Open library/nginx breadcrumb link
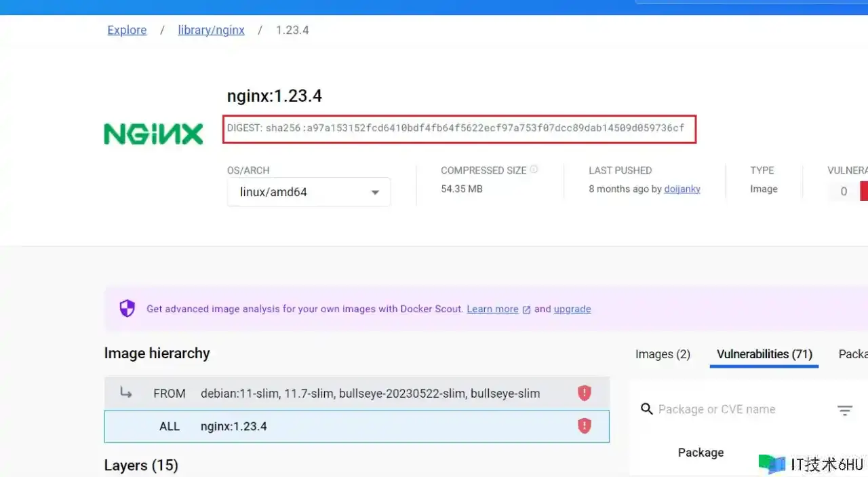Screen dimensions: 868x477 coord(211,30)
